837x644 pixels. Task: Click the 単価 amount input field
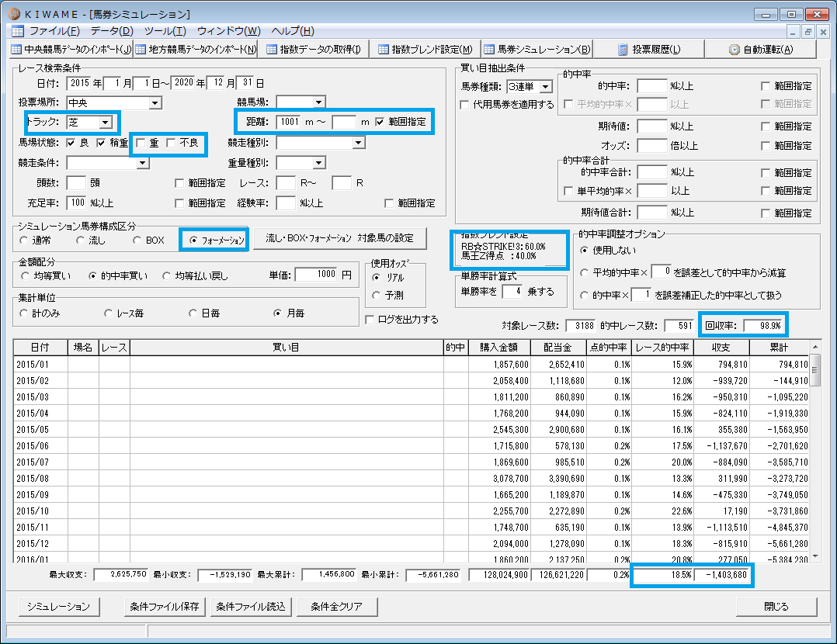coord(316,275)
